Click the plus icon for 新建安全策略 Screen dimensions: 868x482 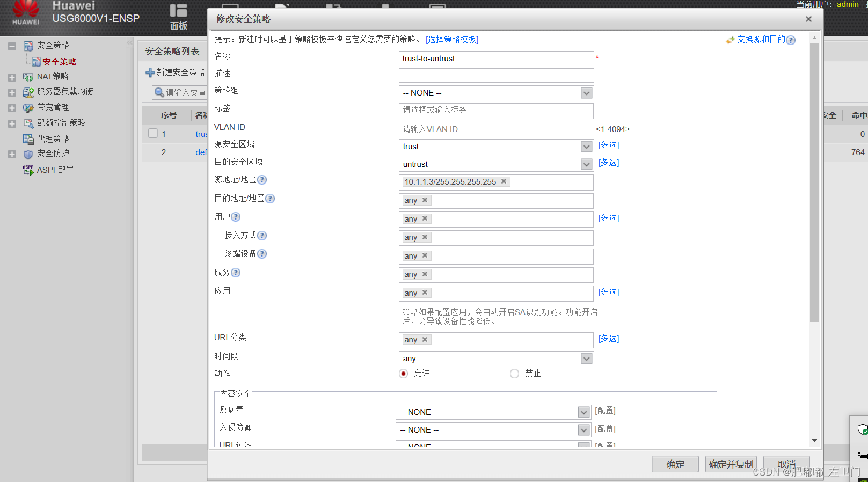[150, 72]
